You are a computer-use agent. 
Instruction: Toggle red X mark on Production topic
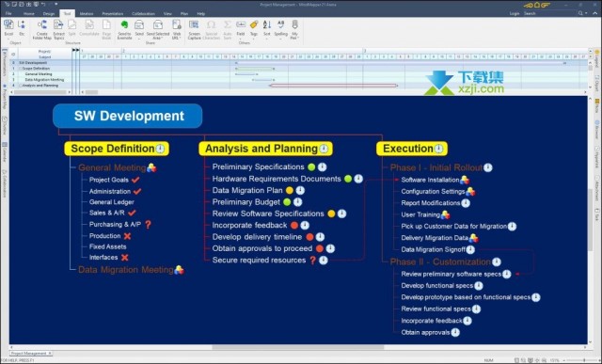coord(128,236)
